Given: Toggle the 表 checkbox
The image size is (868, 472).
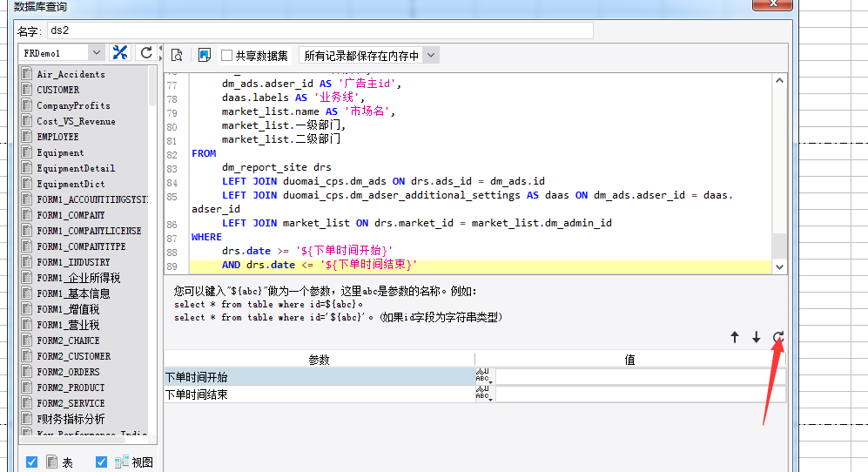Looking at the screenshot, I should click(x=31, y=462).
